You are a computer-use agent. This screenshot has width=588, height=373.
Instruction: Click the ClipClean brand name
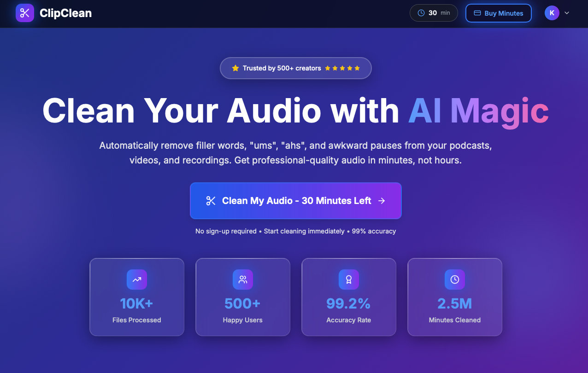65,13
